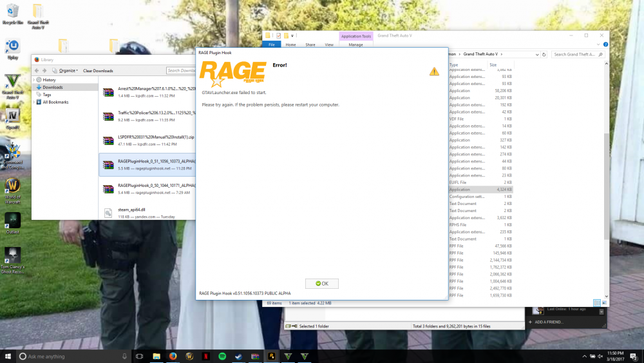Open the address bar history dropdown in Explorer
Screen dimensions: 644x363
point(537,54)
